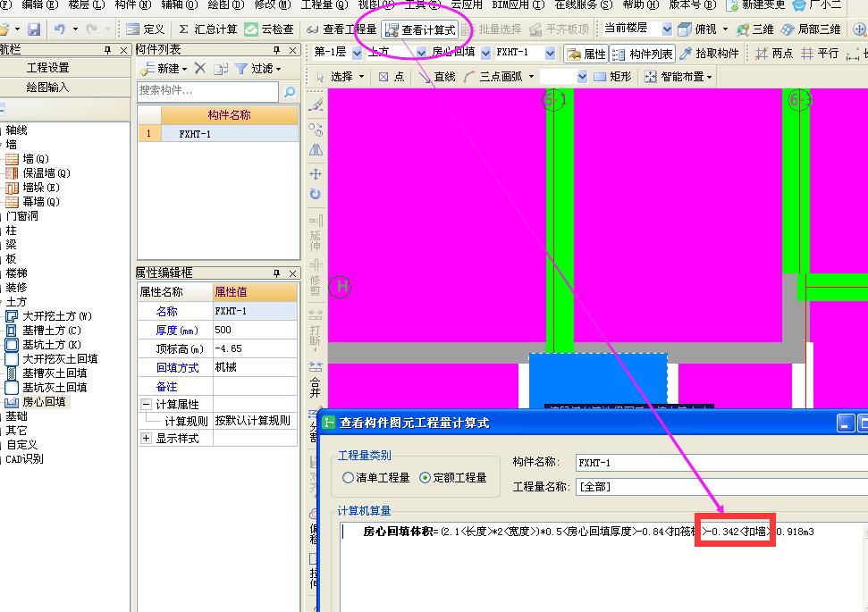The height and width of the screenshot is (612, 868).
Task: Click the delete X icon in component list
Action: coord(200,69)
